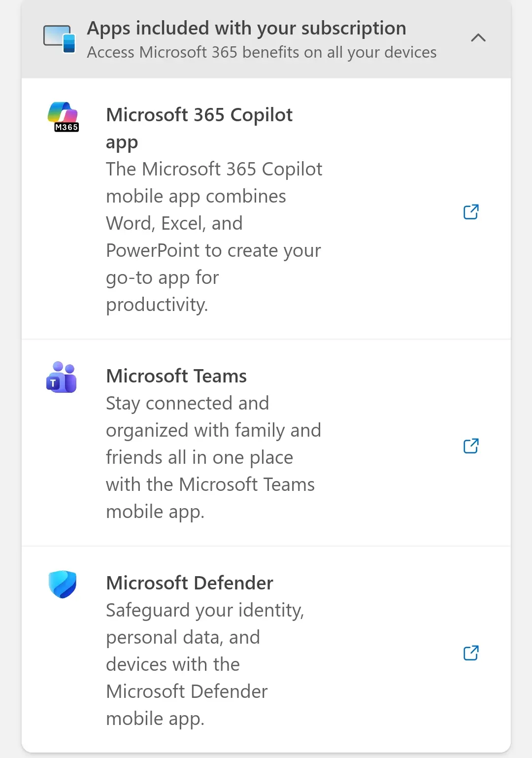Open the external link for Microsoft Teams
532x758 pixels.
click(x=471, y=446)
